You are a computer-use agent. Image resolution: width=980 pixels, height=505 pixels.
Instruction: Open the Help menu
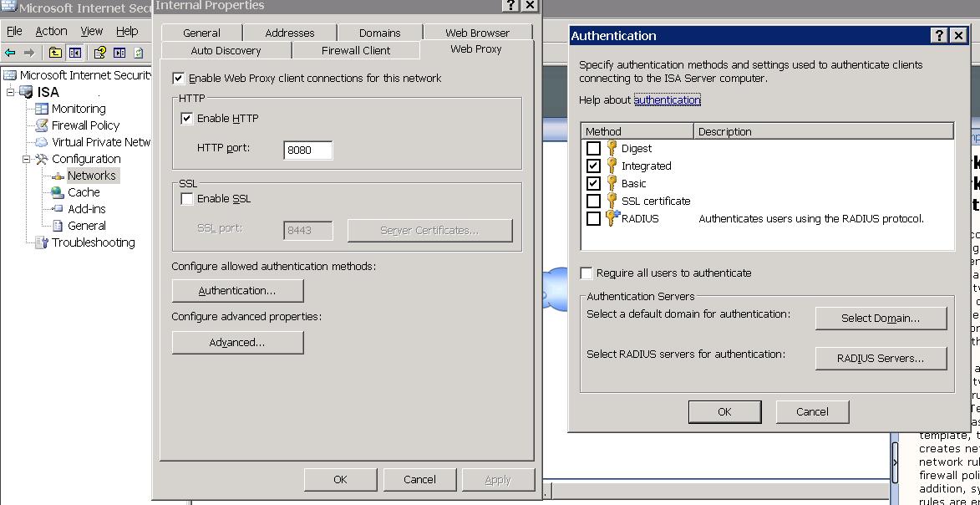tap(127, 31)
